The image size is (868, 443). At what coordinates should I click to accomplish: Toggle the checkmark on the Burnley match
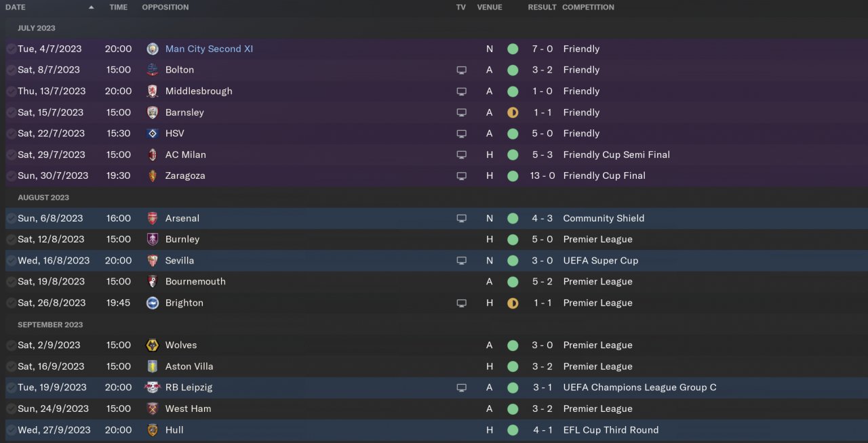pyautogui.click(x=11, y=239)
